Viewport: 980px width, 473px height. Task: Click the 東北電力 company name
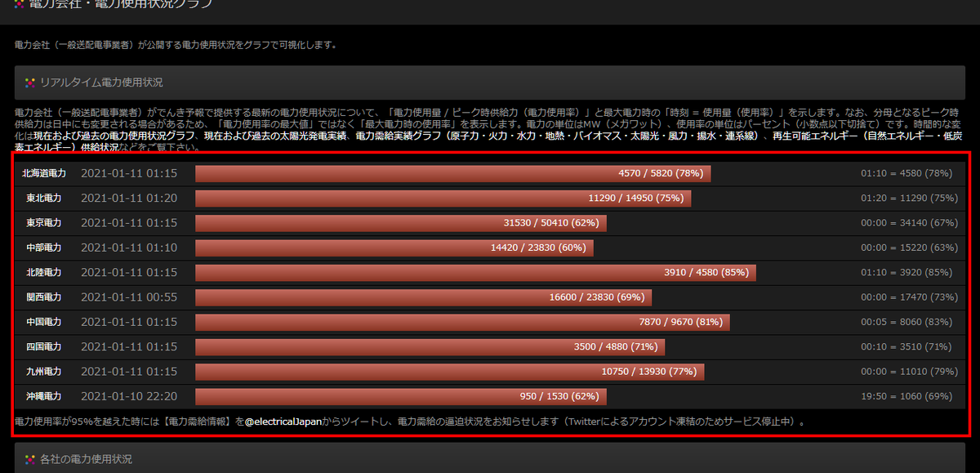[x=44, y=198]
